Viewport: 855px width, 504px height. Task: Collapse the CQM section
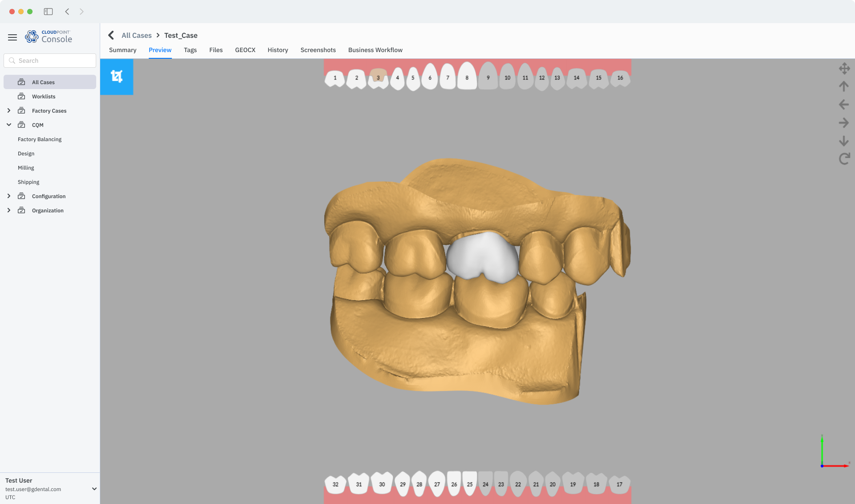point(9,125)
